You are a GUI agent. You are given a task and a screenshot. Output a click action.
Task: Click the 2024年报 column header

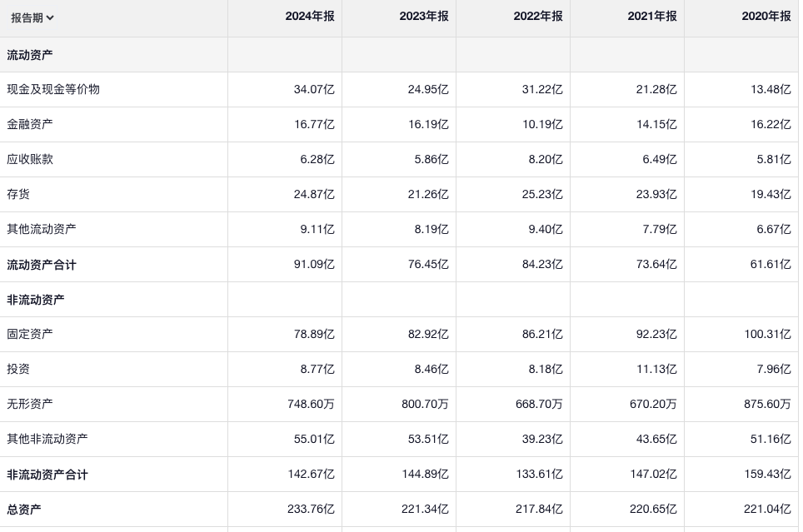309,17
